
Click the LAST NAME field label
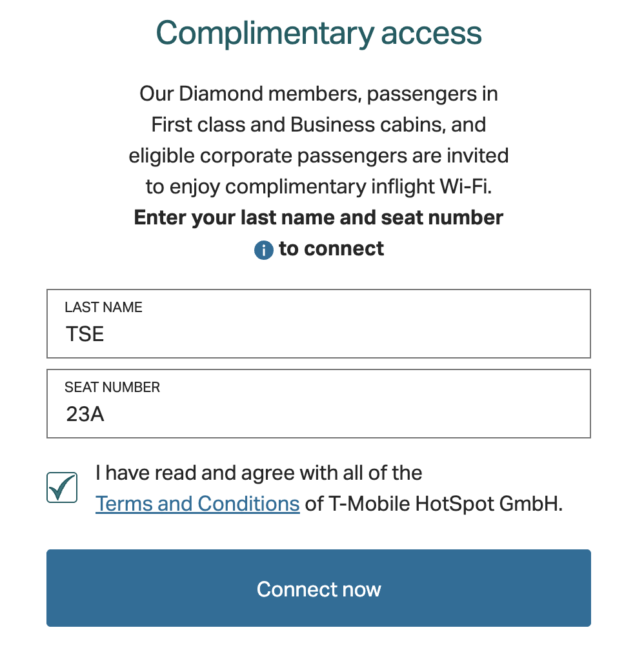click(103, 307)
